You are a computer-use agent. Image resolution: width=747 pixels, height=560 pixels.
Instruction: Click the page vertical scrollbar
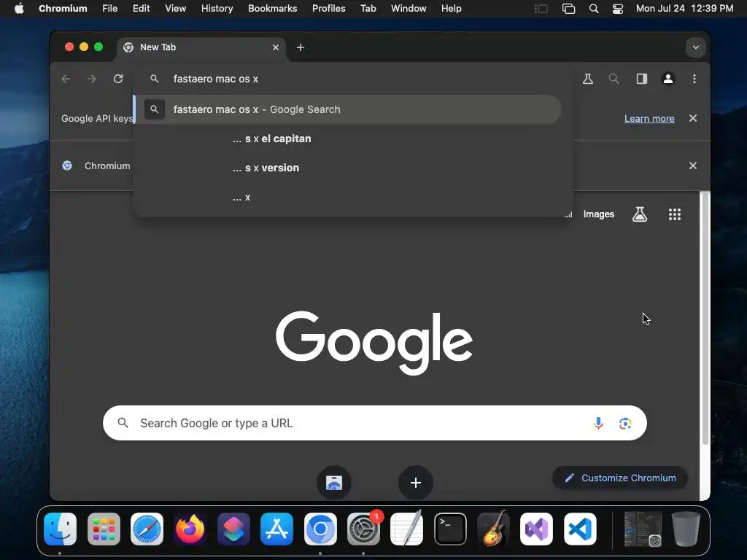tap(705, 319)
